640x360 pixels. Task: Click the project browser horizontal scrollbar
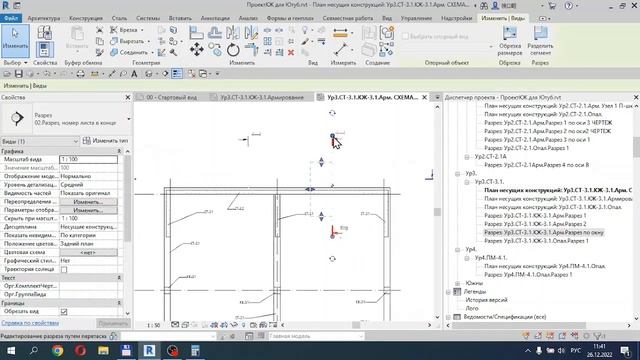pos(519,325)
